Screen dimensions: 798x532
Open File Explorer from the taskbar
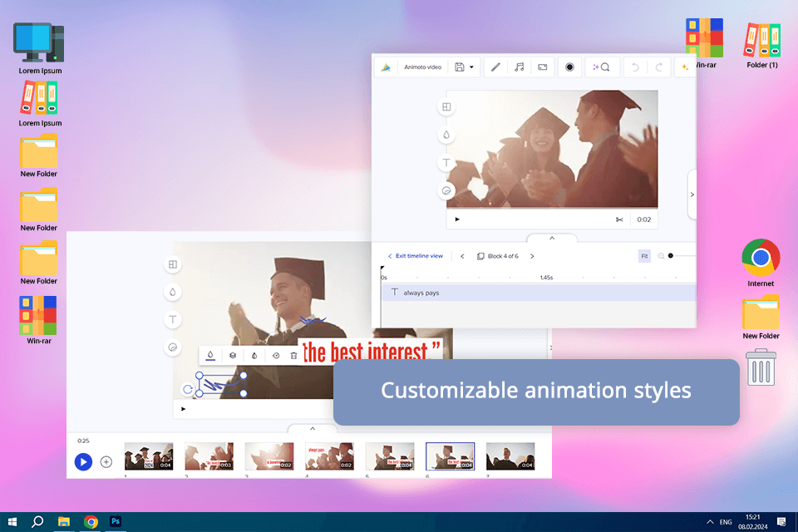click(x=64, y=522)
